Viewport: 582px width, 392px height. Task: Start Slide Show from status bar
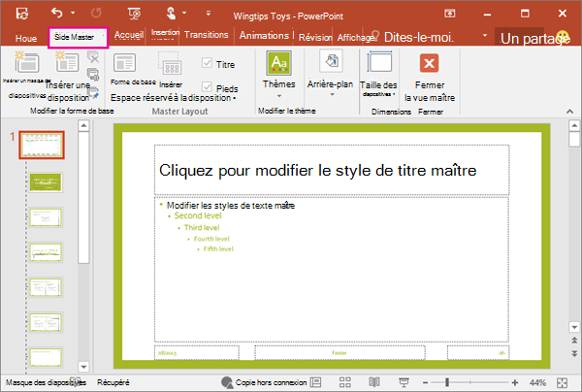pos(404,382)
